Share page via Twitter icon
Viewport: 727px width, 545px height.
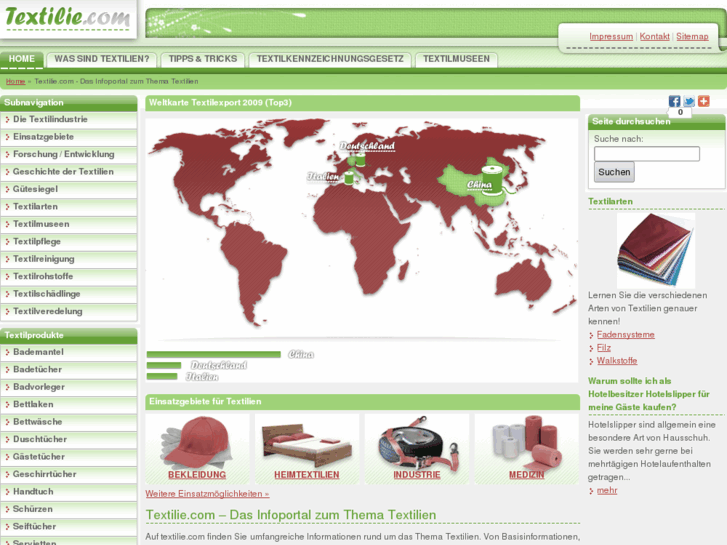coord(689,101)
